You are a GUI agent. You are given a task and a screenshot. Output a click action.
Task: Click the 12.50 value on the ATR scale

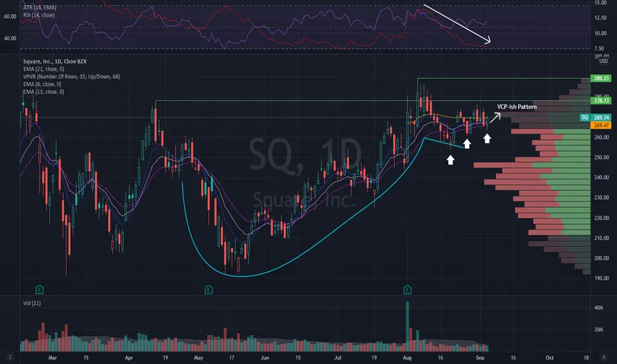(x=600, y=18)
